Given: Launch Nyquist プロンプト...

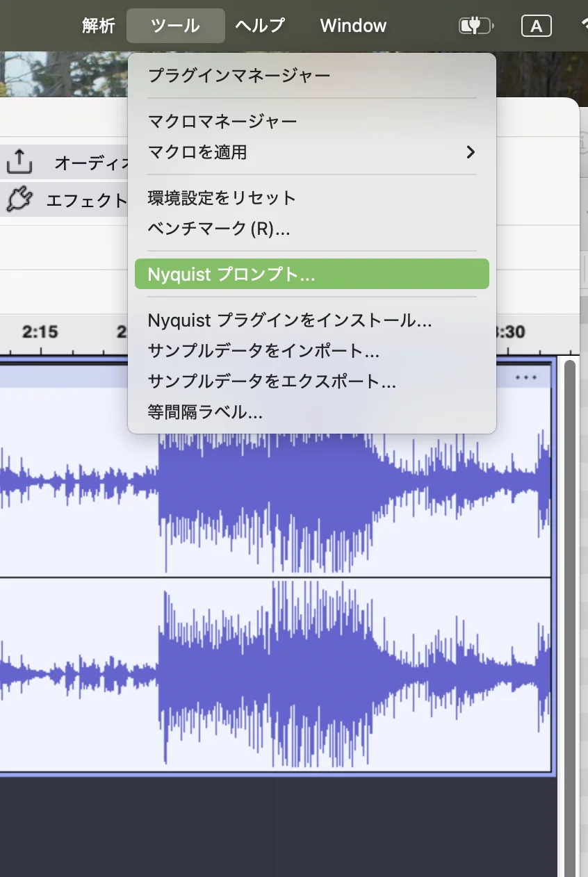Looking at the screenshot, I should pyautogui.click(x=231, y=274).
